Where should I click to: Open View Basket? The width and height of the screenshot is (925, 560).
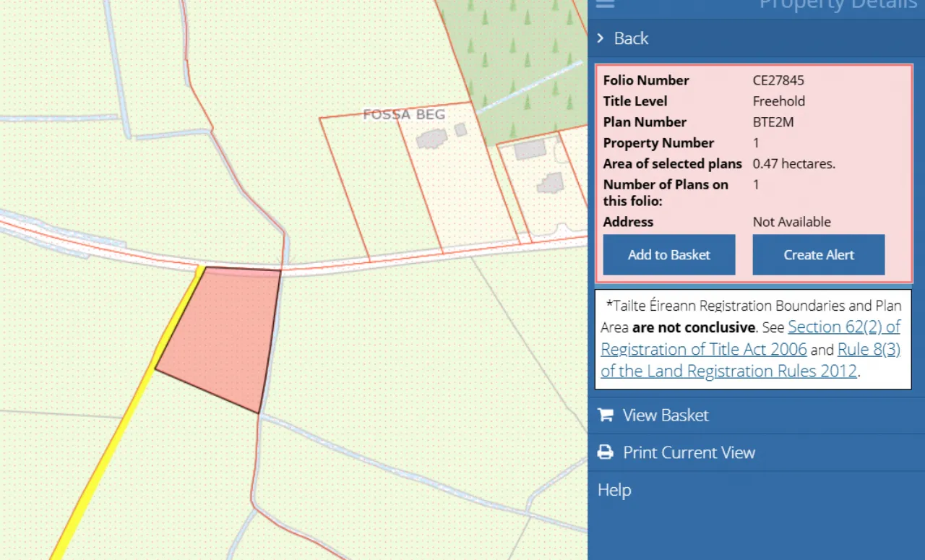coord(665,414)
